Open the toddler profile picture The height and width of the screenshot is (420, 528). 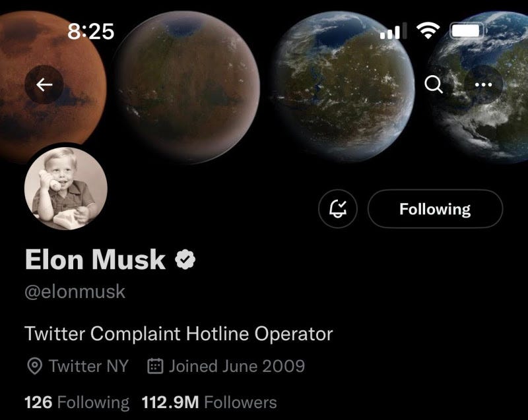[66, 189]
